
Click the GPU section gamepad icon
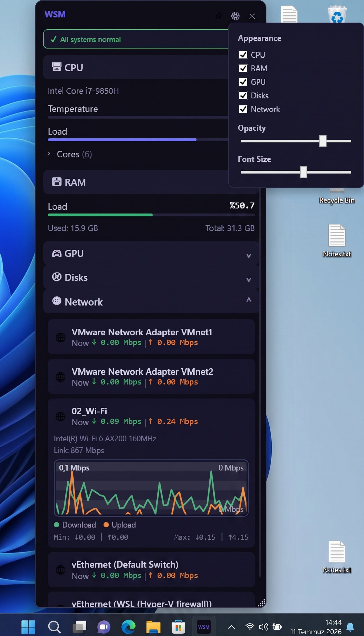tap(56, 253)
